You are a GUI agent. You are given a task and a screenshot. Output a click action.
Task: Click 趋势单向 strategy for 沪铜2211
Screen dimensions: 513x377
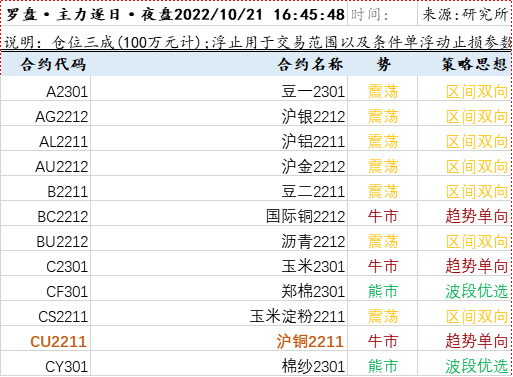click(x=477, y=341)
